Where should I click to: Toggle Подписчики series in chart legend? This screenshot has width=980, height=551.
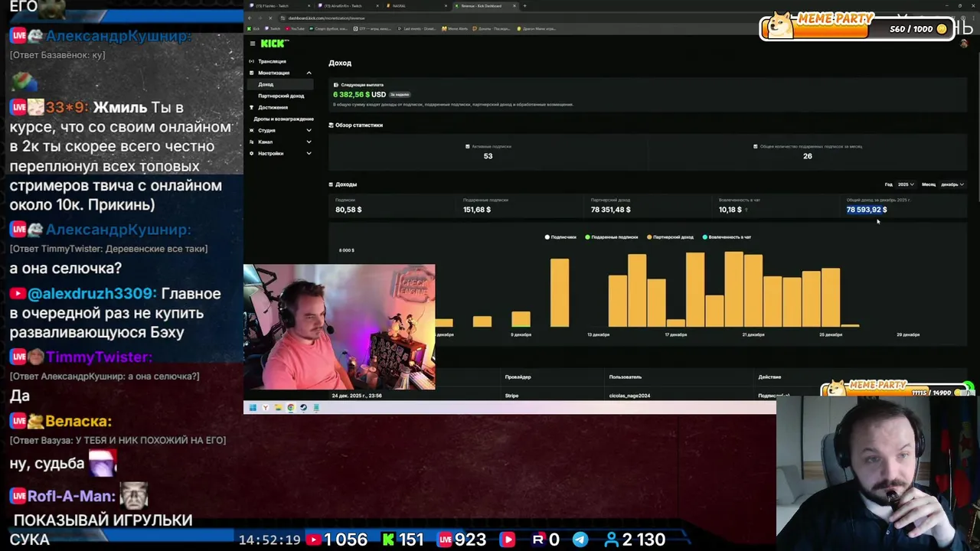pos(560,237)
